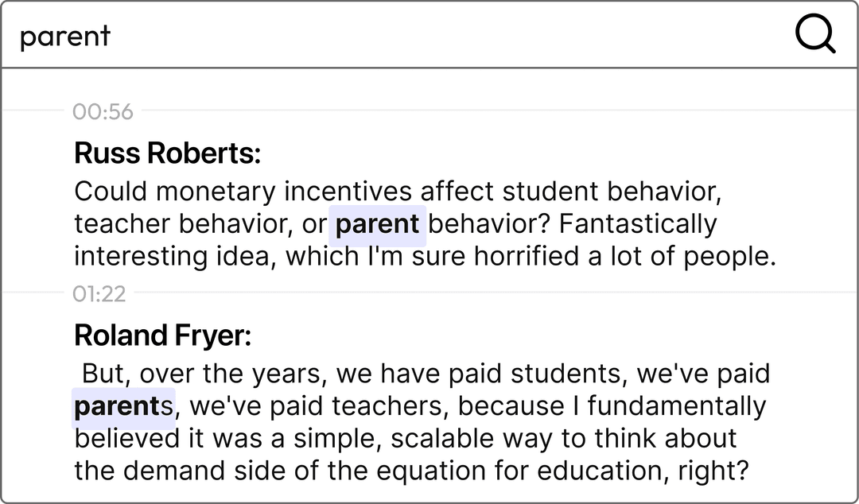
Task: Jump to the 01:22 timestamp
Action: [99, 294]
